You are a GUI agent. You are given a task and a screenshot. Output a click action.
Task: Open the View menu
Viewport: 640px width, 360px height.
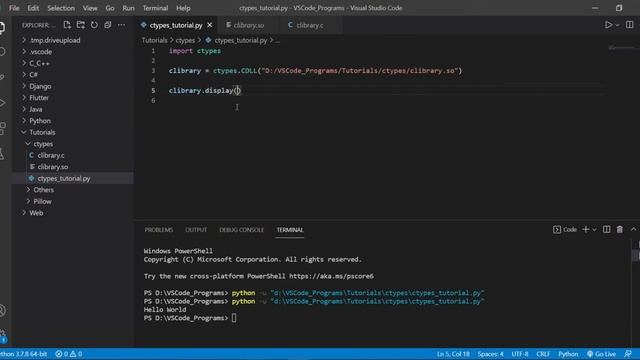pyautogui.click(x=90, y=8)
